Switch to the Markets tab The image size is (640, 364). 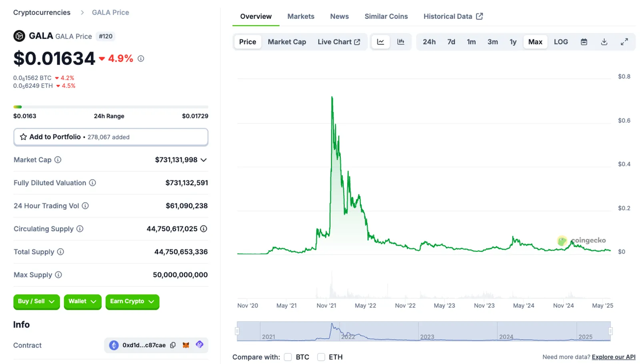click(x=301, y=16)
